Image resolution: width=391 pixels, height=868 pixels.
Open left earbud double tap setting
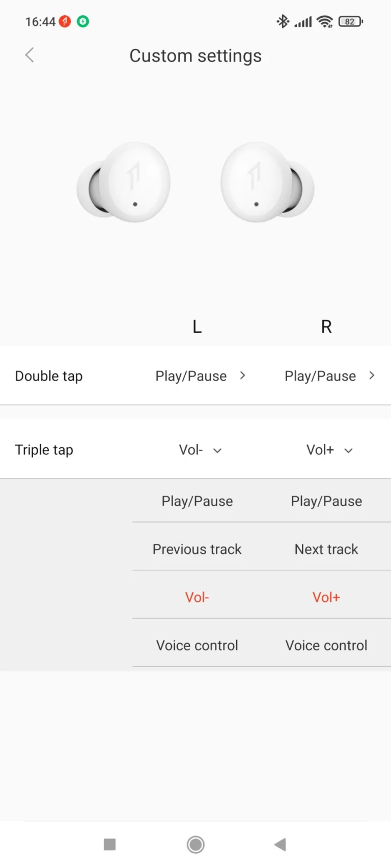point(200,376)
